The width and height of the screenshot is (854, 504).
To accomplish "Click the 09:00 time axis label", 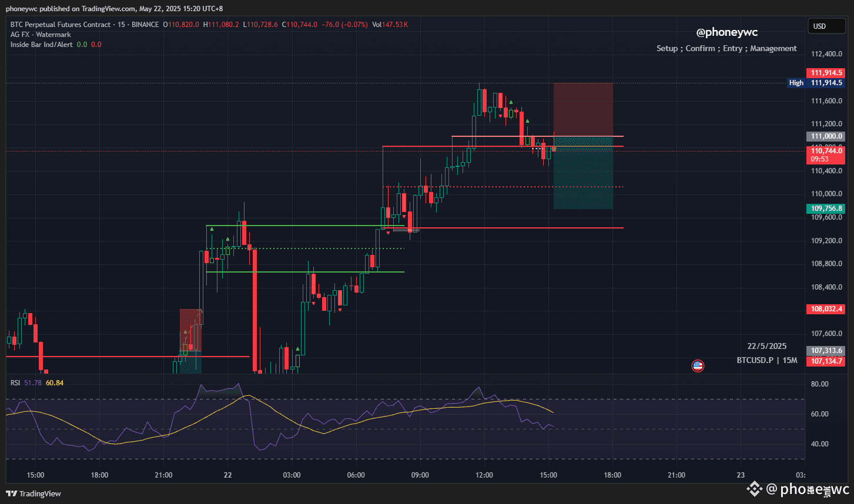I will coord(420,475).
